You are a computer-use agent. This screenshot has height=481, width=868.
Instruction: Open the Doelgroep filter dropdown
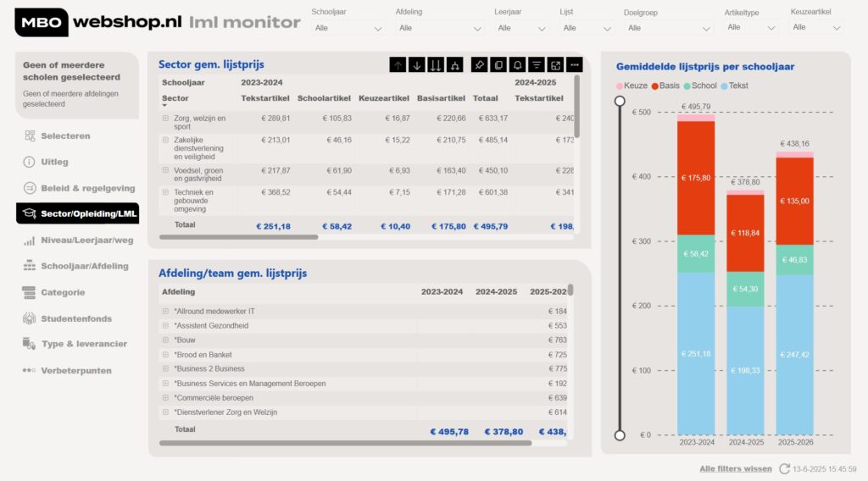pos(670,28)
